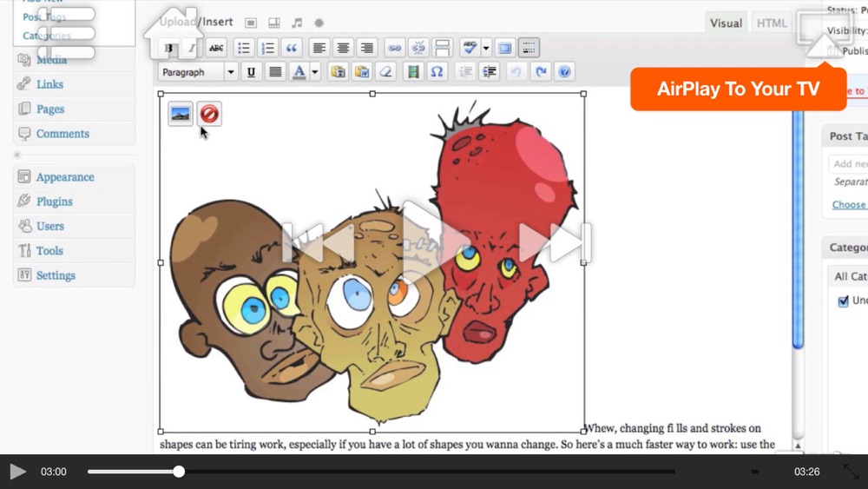Click the video progress slider handle
Image resolution: width=868 pixels, height=489 pixels.
tap(179, 472)
